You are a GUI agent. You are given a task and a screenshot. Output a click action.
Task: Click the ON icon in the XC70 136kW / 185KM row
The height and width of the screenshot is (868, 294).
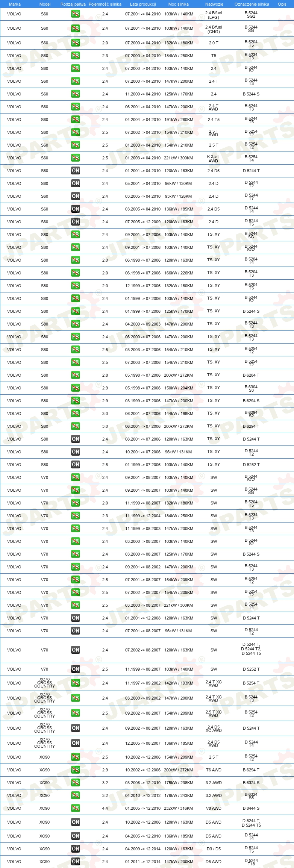coord(75,743)
